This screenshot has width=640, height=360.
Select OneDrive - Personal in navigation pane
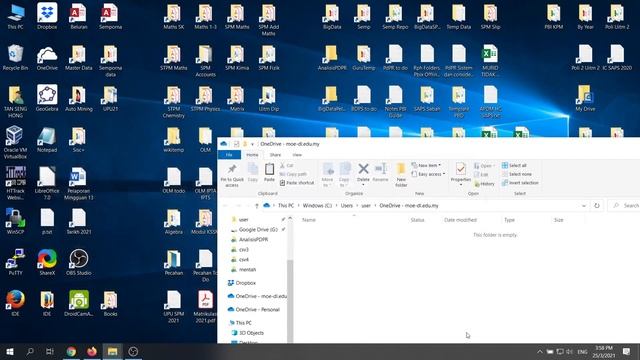254,309
